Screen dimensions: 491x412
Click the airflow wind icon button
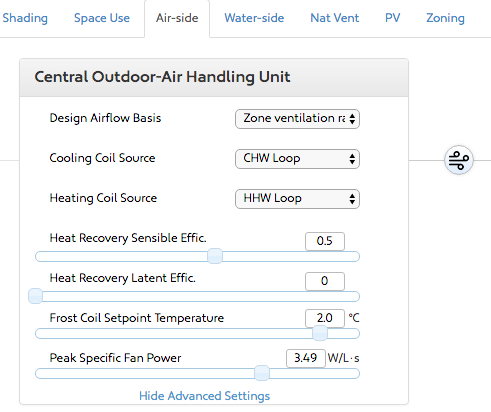pos(459,160)
